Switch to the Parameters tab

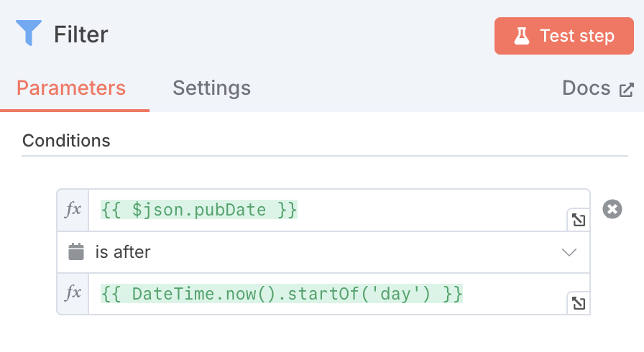(71, 88)
